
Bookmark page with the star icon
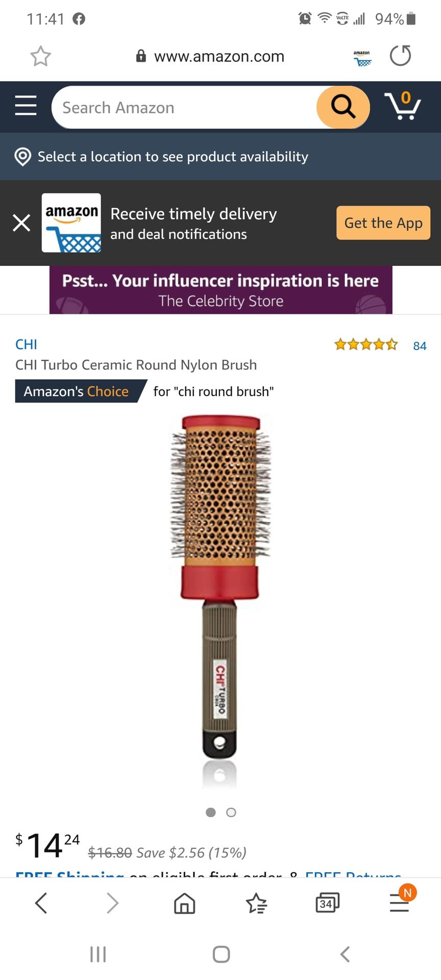(x=40, y=56)
